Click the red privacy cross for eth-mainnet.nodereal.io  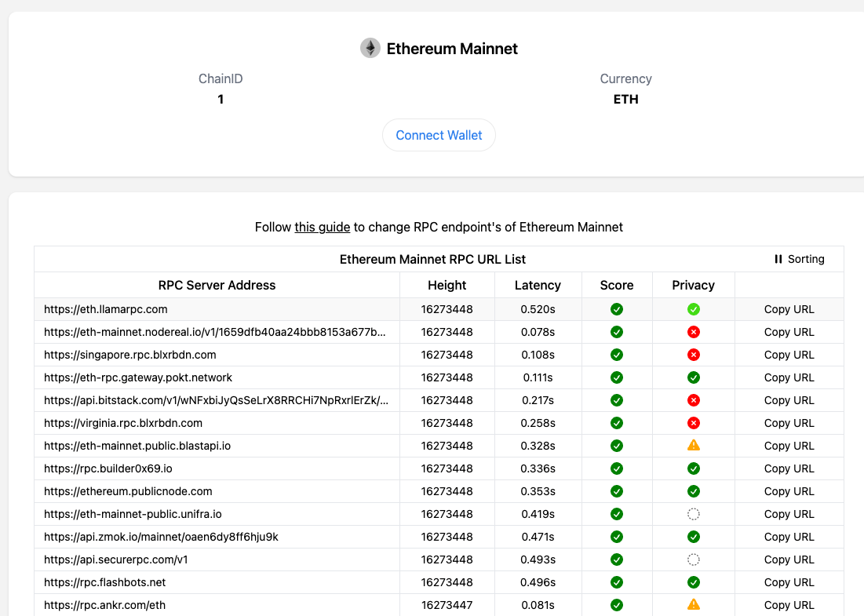point(694,332)
